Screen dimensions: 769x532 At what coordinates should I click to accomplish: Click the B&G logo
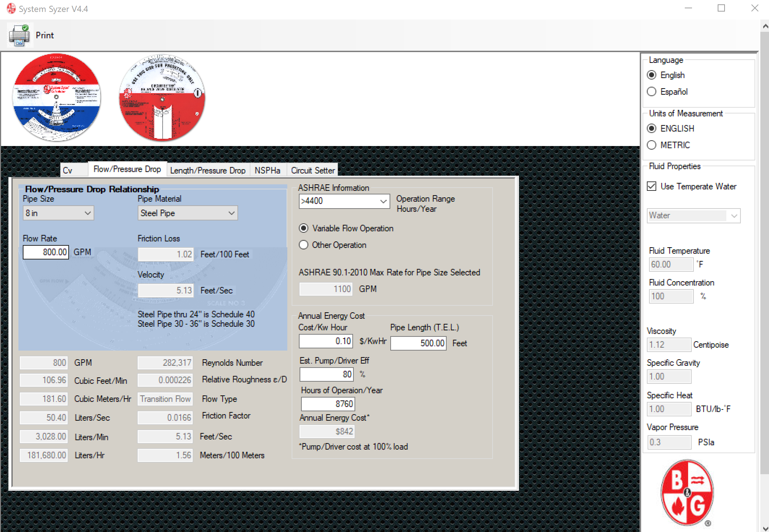[687, 493]
